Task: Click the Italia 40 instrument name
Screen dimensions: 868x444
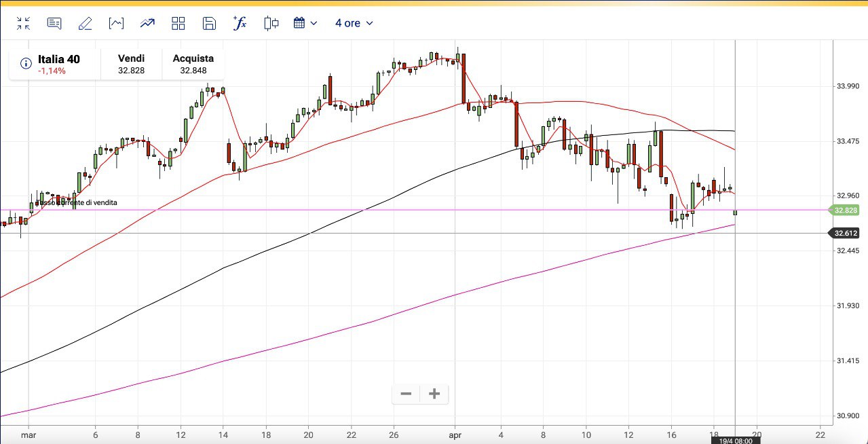Action: (x=59, y=59)
